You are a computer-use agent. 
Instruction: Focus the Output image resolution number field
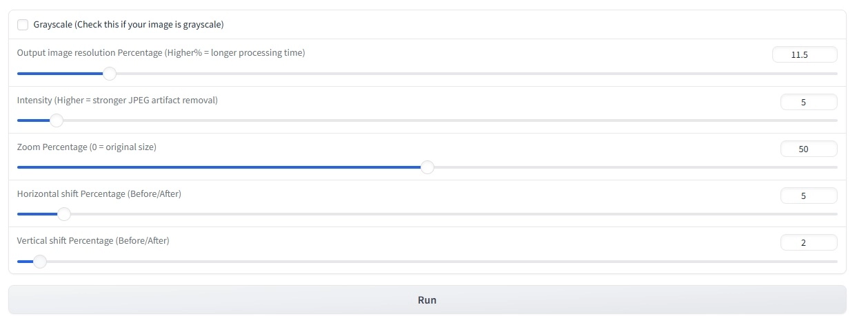click(x=805, y=55)
